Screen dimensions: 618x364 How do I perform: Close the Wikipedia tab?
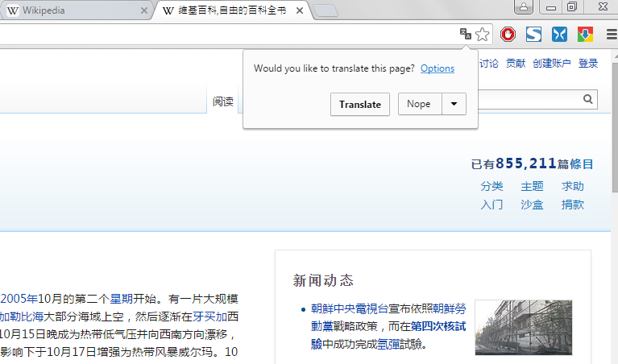[x=144, y=10]
